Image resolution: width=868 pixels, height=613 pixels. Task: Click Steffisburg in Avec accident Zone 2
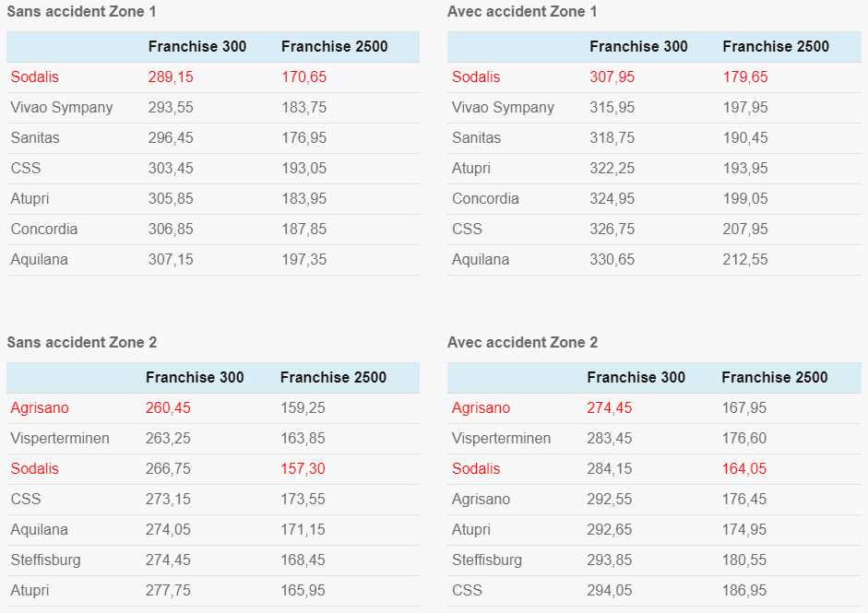pos(487,560)
